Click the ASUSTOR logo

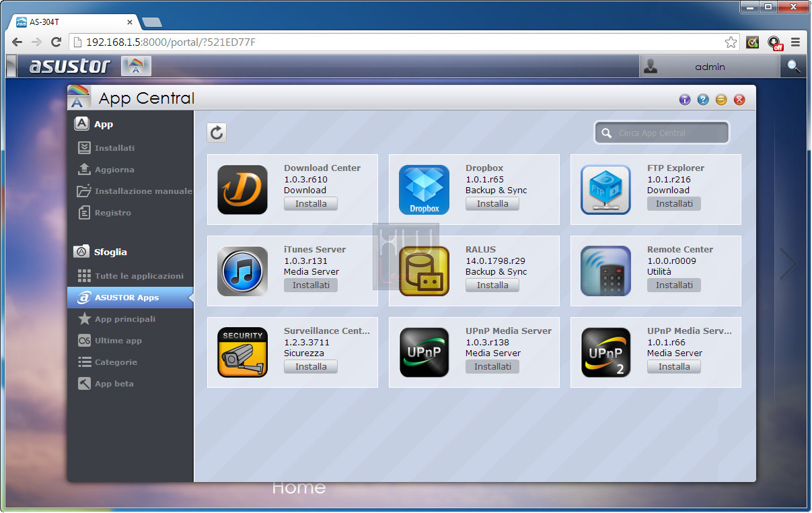coord(69,66)
